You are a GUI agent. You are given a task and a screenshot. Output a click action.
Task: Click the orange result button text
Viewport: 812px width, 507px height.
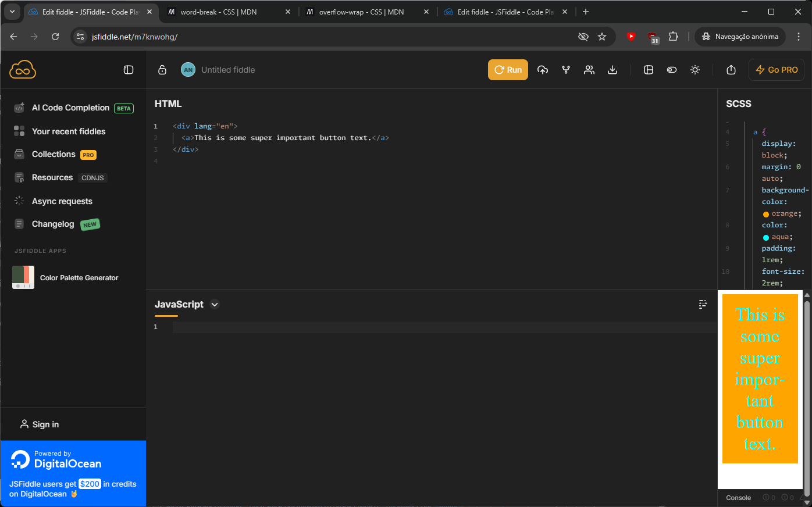pyautogui.click(x=760, y=379)
